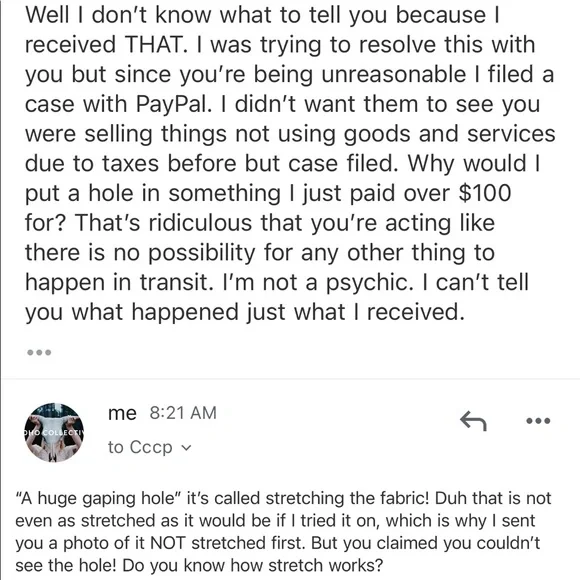This screenshot has height=580, width=580.
Task: Click the word "transit" in the message
Action: (173, 283)
